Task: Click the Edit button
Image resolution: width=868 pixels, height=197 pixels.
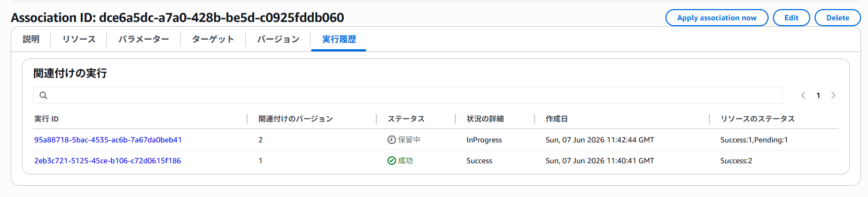Action: (x=792, y=18)
